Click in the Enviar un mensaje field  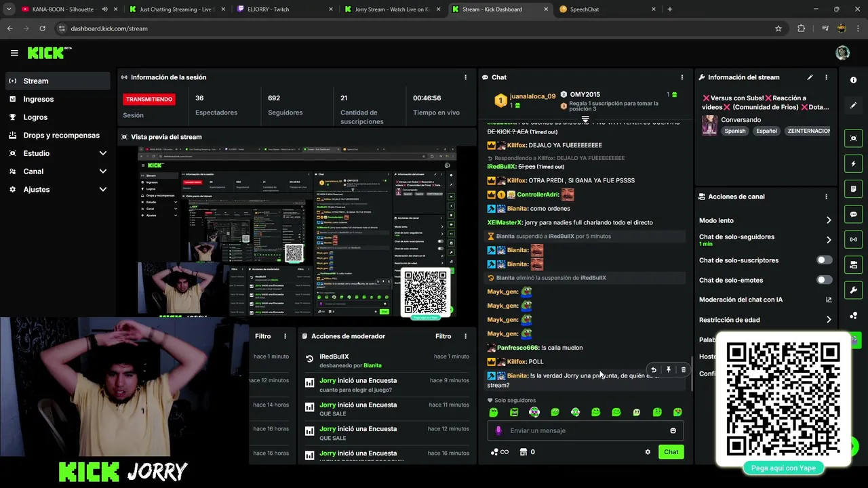(x=585, y=430)
